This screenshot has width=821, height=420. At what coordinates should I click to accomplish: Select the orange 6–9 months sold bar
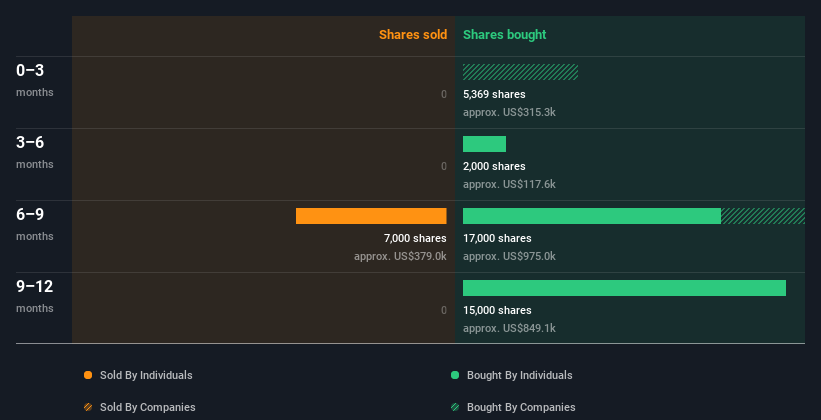[x=371, y=216]
